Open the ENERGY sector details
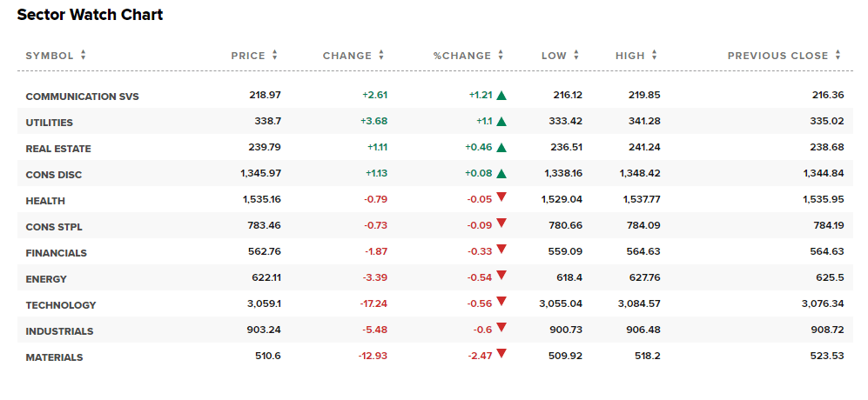 coord(46,279)
